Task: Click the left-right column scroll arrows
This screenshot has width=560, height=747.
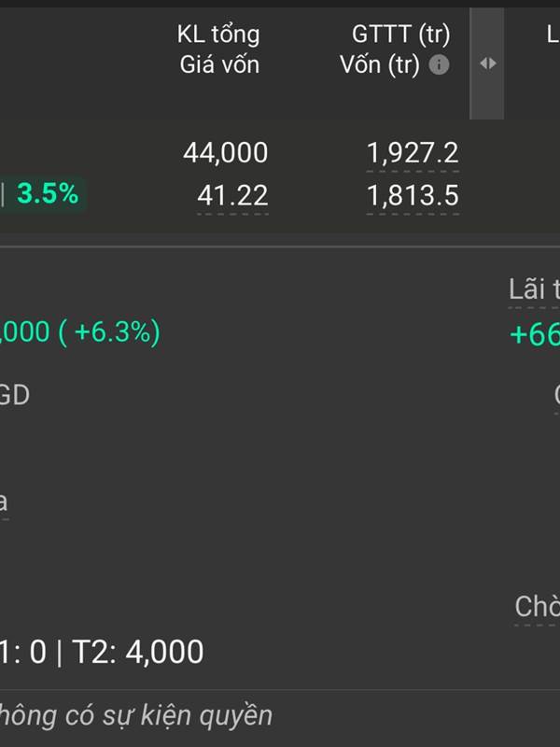Action: coord(487,63)
